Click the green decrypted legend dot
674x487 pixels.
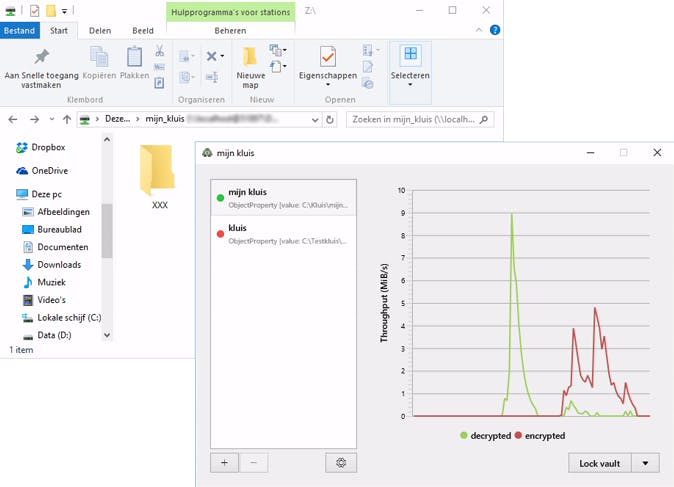(463, 435)
